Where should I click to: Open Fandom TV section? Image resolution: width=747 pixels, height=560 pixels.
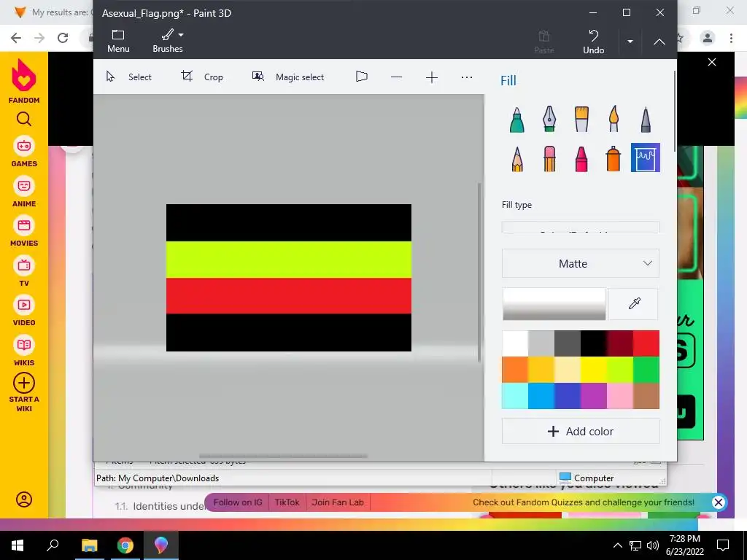tap(24, 271)
